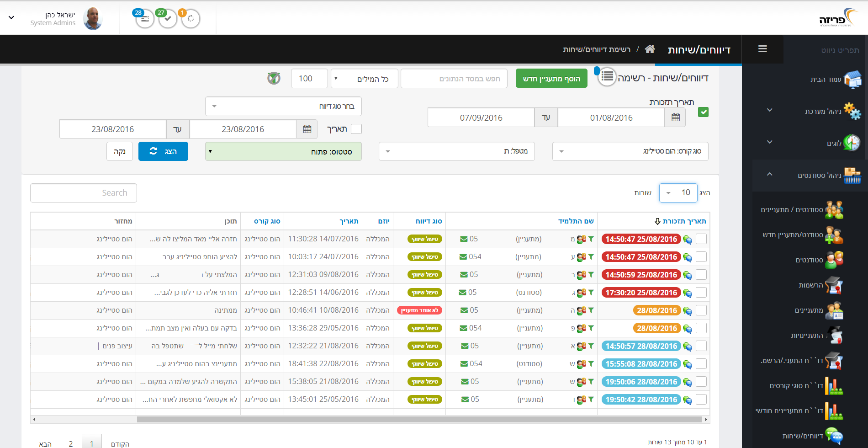Focus the חפש במסד הנתונים field

click(x=454, y=79)
